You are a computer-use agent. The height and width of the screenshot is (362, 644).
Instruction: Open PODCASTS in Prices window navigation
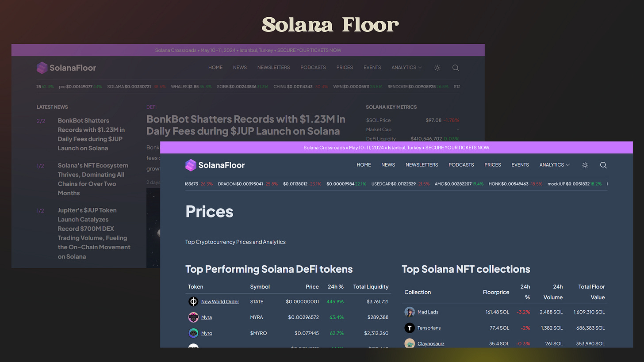pos(461,165)
